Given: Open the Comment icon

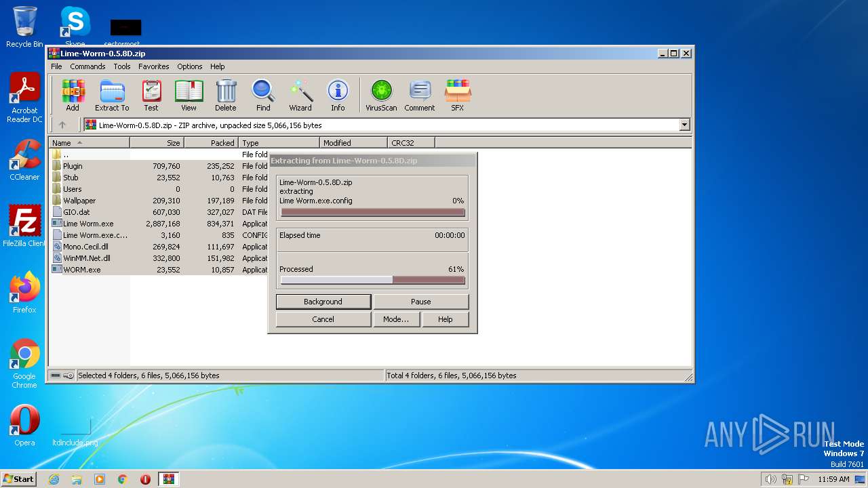Looking at the screenshot, I should pyautogui.click(x=420, y=95).
